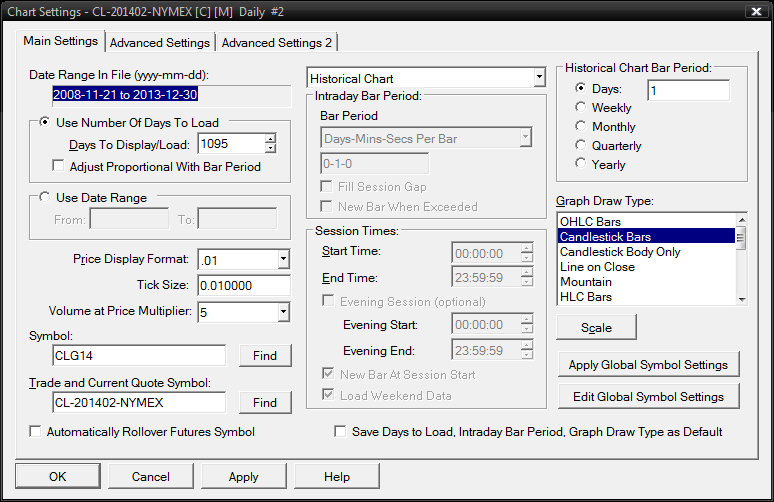Increase Days To Display/Load with up arrow

270,139
